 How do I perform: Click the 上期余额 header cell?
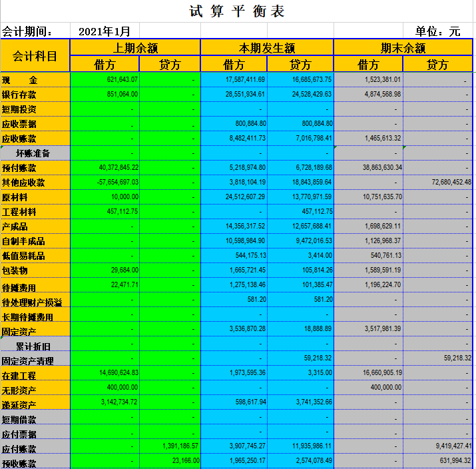[135, 48]
